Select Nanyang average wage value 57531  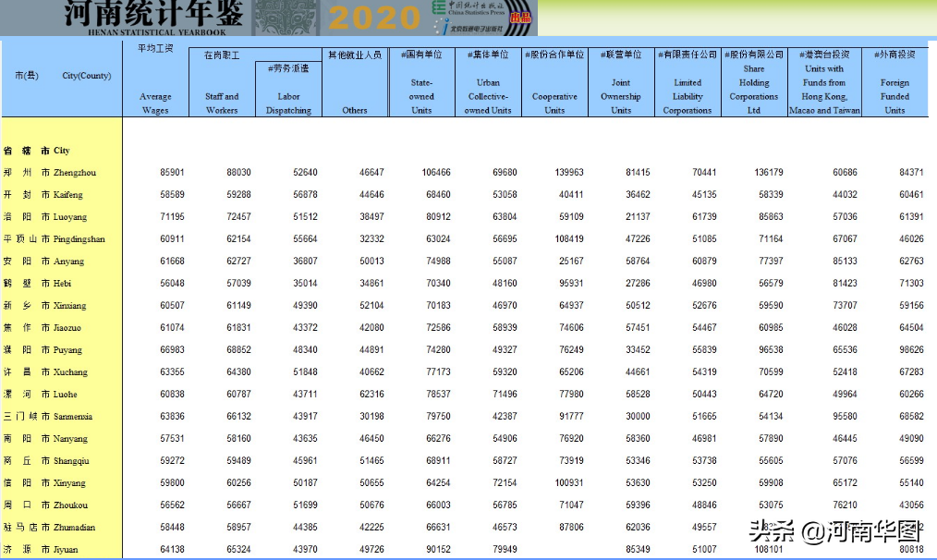172,438
